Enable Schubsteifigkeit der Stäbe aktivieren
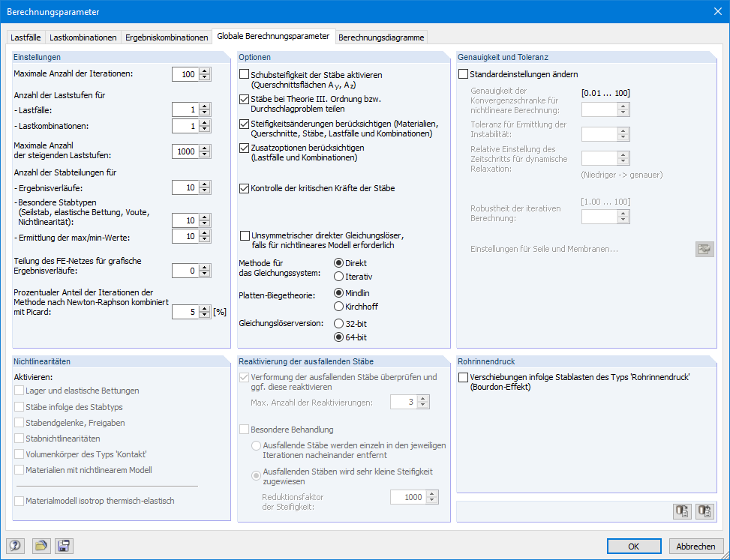Image resolution: width=730 pixels, height=560 pixels. coord(245,74)
